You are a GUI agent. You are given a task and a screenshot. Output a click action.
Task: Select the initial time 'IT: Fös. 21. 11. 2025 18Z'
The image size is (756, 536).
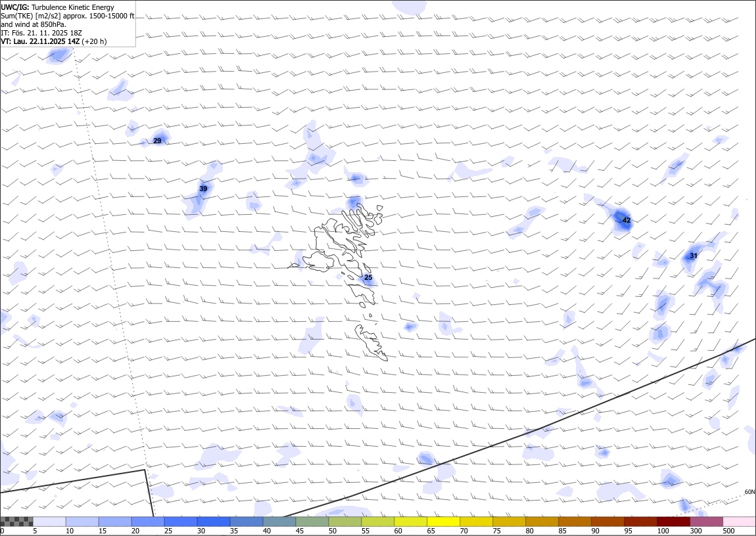[42, 33]
